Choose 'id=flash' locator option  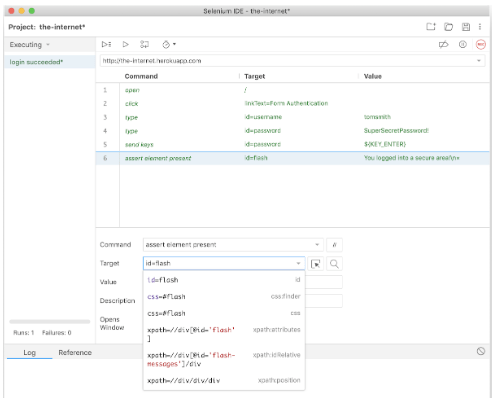(x=224, y=280)
